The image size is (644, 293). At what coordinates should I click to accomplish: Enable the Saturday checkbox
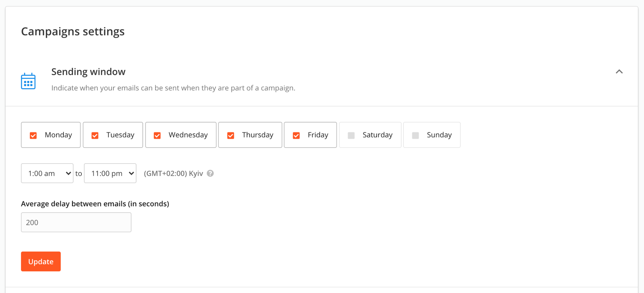351,135
